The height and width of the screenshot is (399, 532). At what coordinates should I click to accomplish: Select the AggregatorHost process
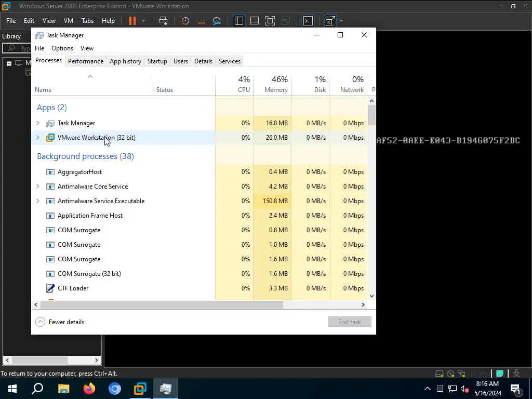pyautogui.click(x=199, y=171)
